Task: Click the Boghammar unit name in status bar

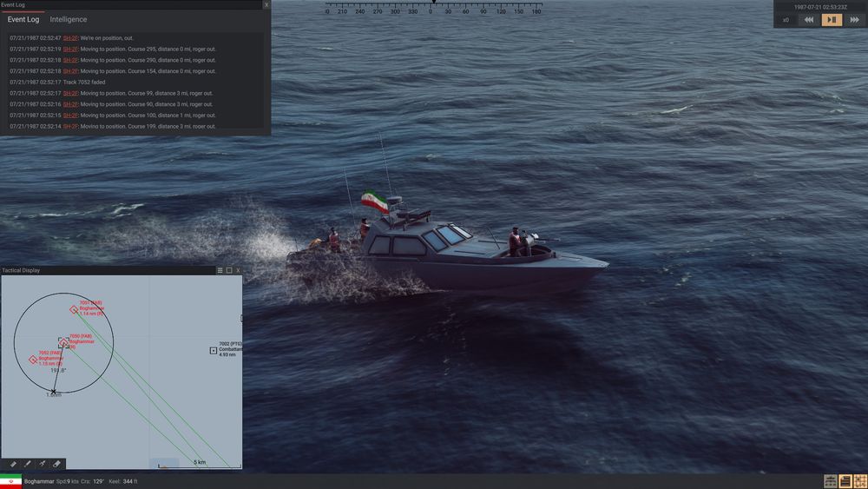Action: 39,481
